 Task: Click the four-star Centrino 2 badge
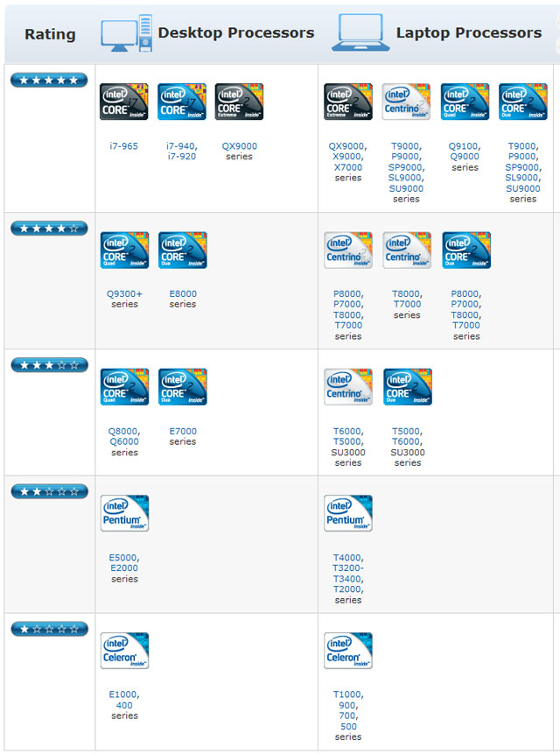coord(348,250)
